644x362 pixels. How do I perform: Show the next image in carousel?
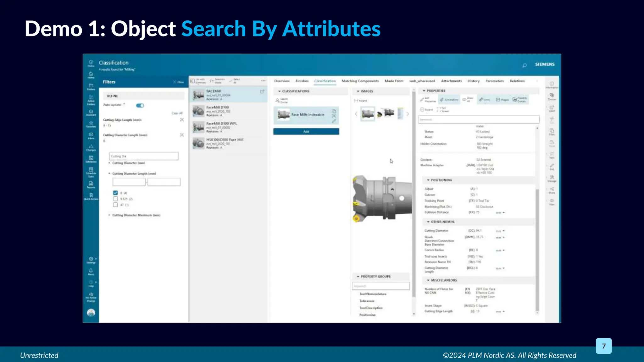point(408,114)
